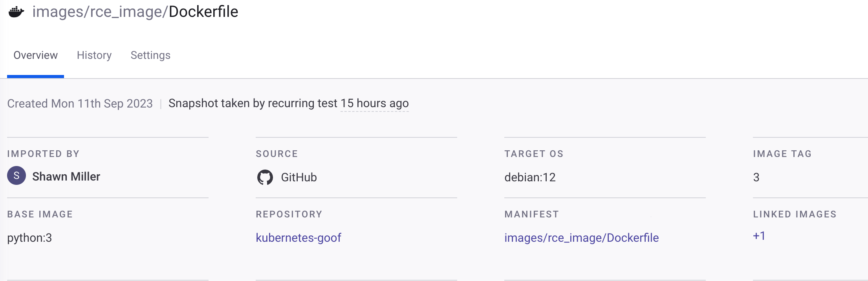Switch to the Overview tab
Viewport: 868px width, 281px height.
point(35,55)
